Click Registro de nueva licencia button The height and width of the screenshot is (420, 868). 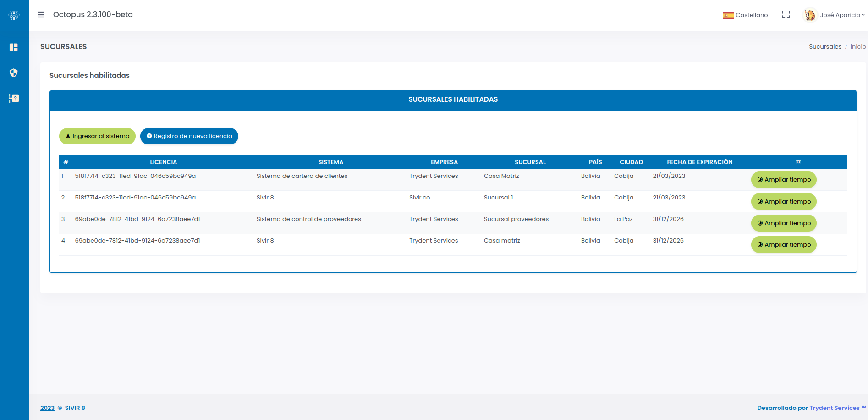click(x=189, y=136)
